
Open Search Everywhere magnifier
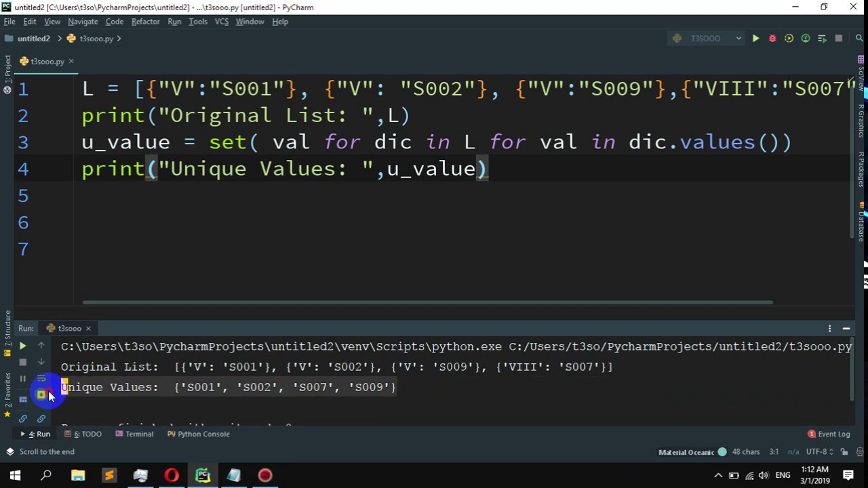tap(859, 39)
